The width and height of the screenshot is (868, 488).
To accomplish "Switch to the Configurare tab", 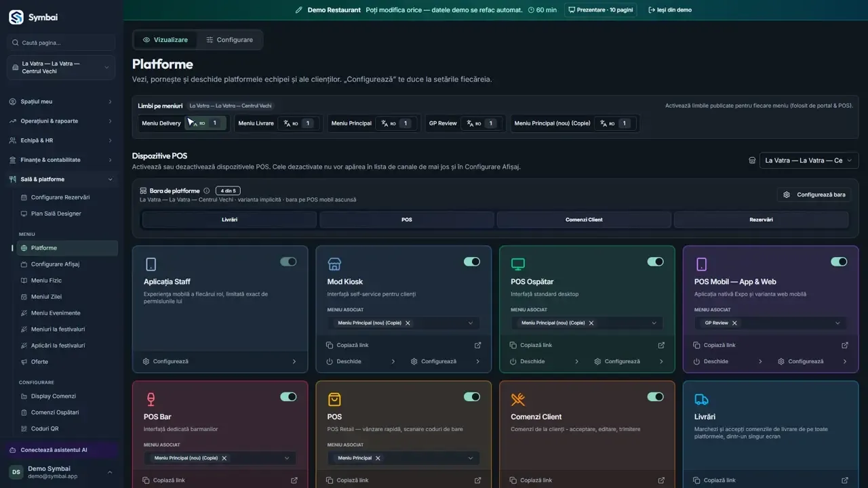I will pyautogui.click(x=229, y=40).
